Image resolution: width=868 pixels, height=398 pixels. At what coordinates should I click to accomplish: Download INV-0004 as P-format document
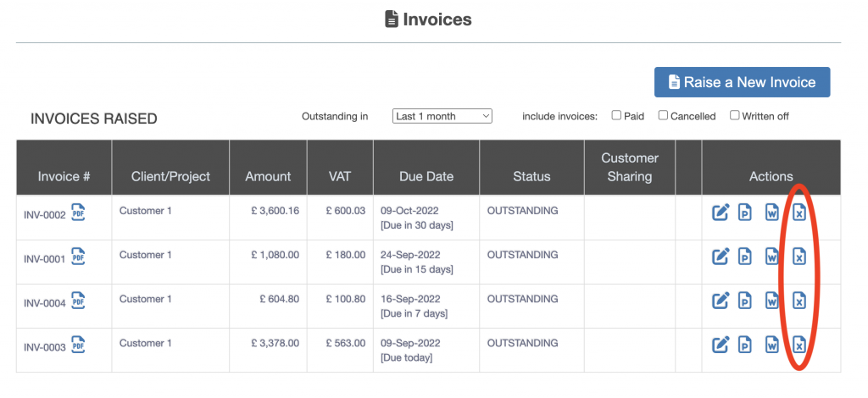click(x=745, y=301)
